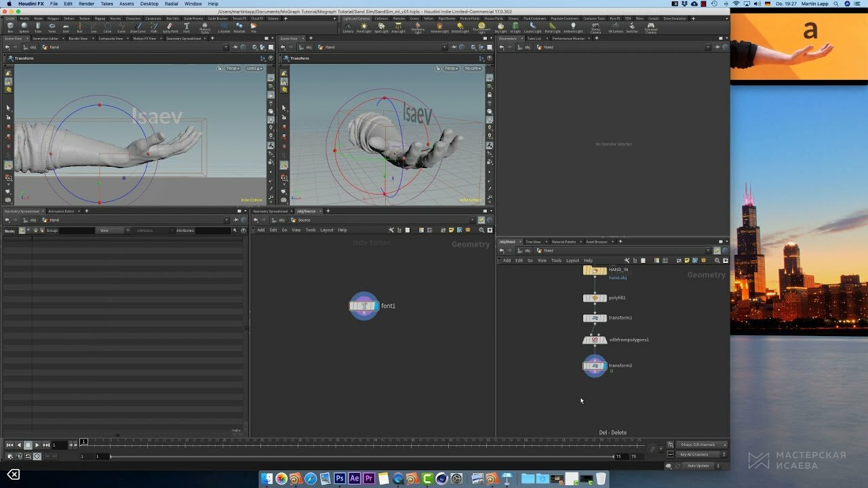Click the Hand breadcrumb in Parameters pane

click(545, 47)
